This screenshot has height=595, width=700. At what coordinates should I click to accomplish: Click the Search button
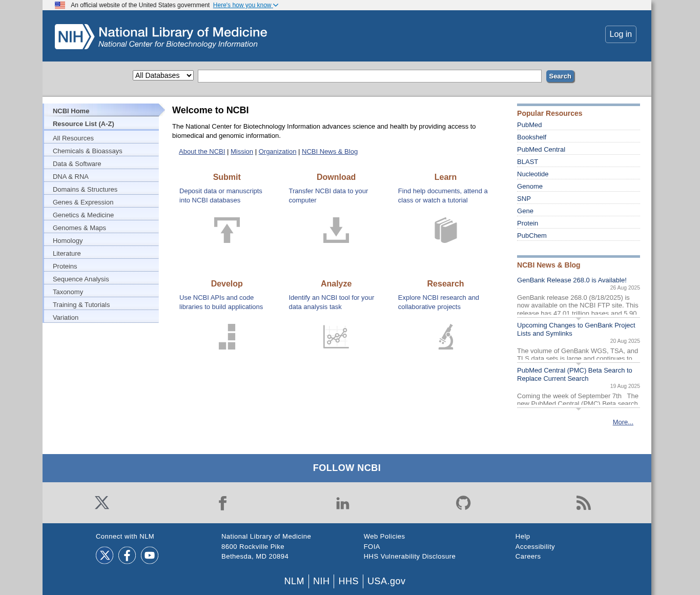click(560, 76)
